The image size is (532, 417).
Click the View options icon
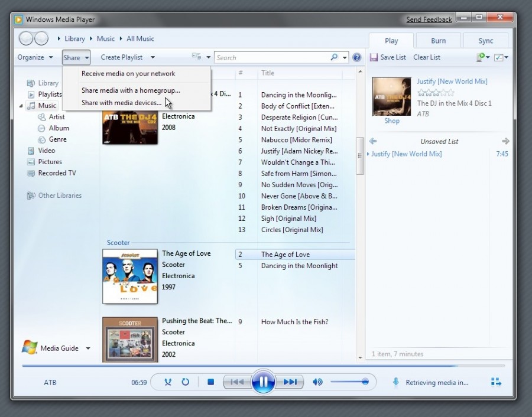196,57
